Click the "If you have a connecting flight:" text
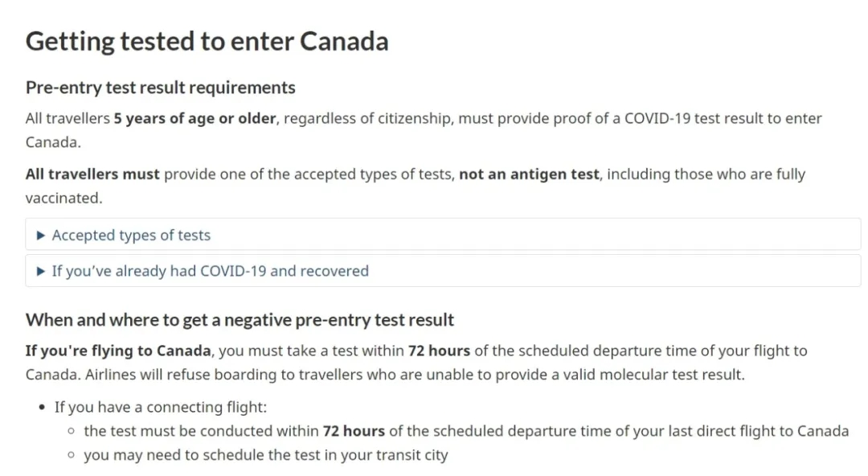The image size is (868, 476). tap(161, 408)
